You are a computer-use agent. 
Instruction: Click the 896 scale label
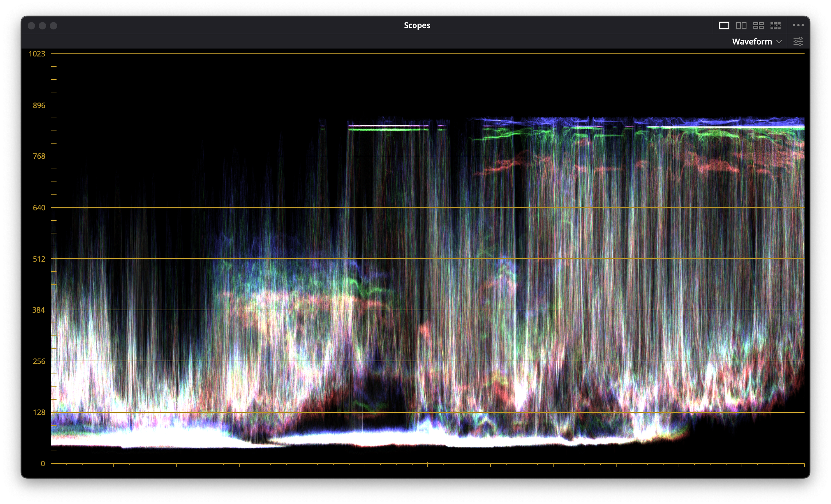pyautogui.click(x=39, y=105)
